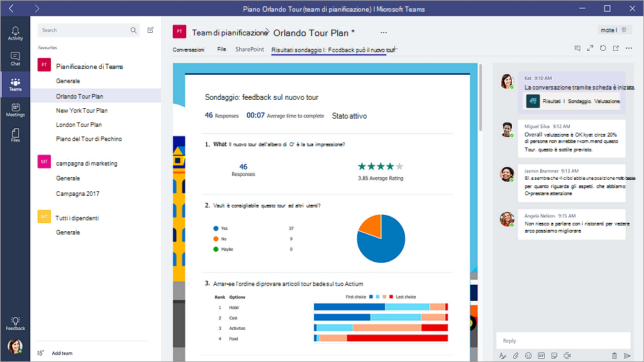This screenshot has height=362, width=644.
Task: Click the Team di pianificazione breadcrumb
Action: [x=230, y=33]
